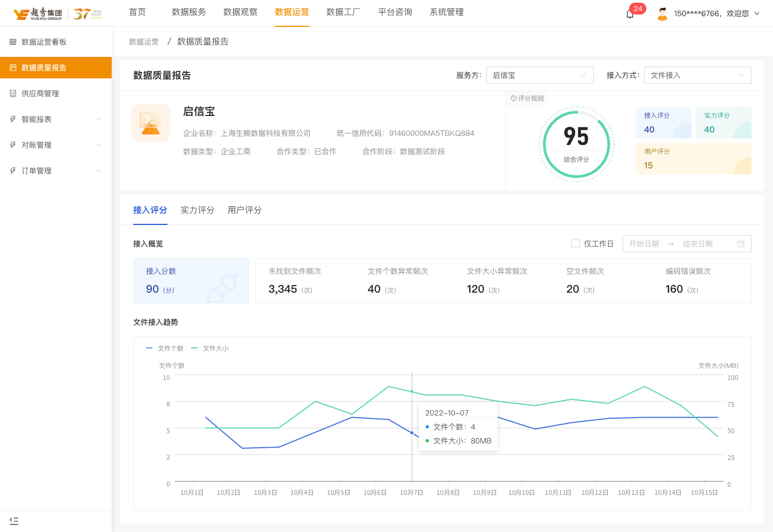The height and width of the screenshot is (532, 773).
Task: Expand the 对账管理 submenu chevron
Action: [x=99, y=145]
